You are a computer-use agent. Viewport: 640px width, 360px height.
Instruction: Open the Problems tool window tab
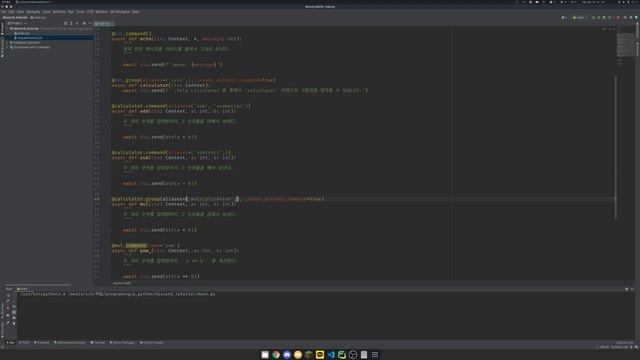42,342
